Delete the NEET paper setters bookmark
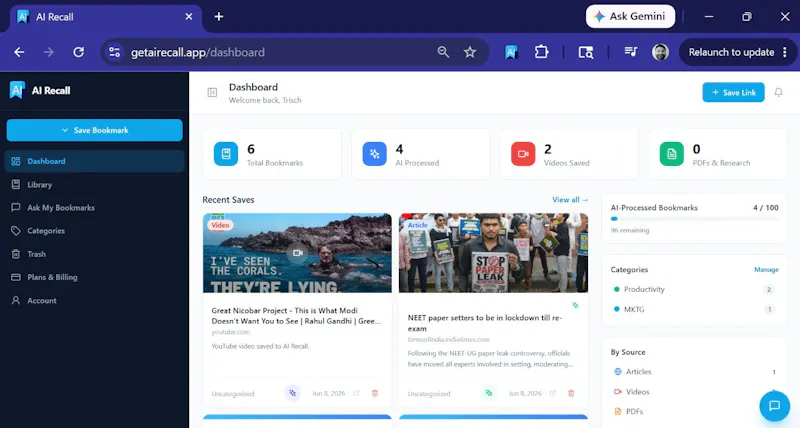Image resolution: width=800 pixels, height=428 pixels. pos(571,393)
